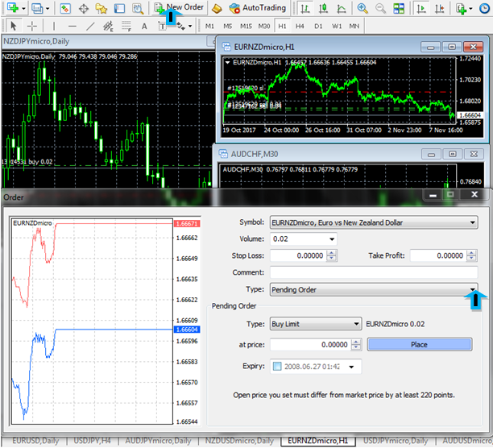The width and height of the screenshot is (493, 448).
Task: Expand the Volume dropdown list
Action: (331, 239)
